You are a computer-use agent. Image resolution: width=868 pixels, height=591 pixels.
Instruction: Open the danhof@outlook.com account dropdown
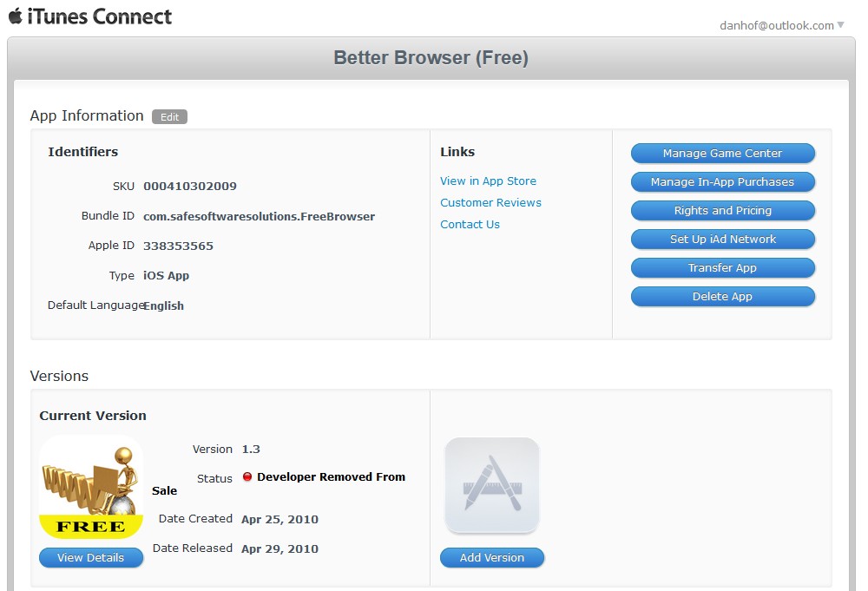pyautogui.click(x=782, y=25)
